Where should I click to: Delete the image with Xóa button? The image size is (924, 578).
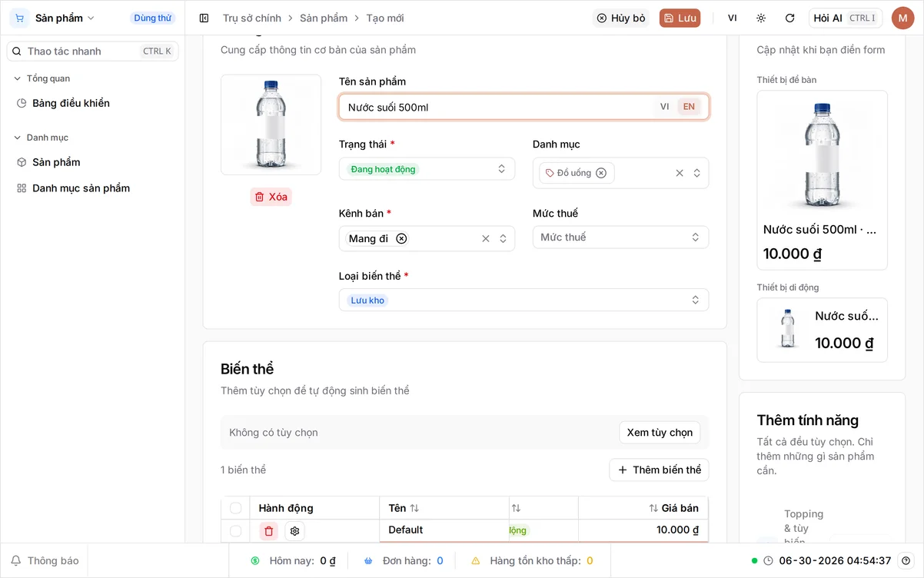(x=271, y=197)
